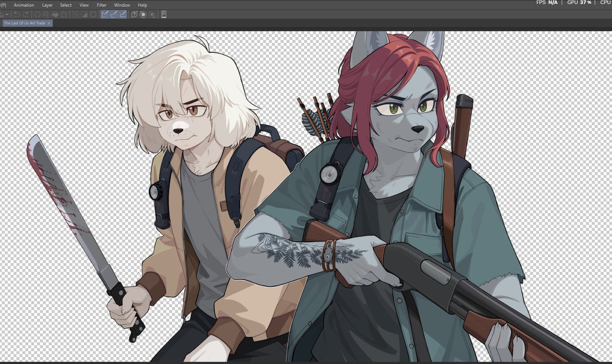
Task: Toggle Snap to Ruler on the toolbar
Action: (x=105, y=15)
